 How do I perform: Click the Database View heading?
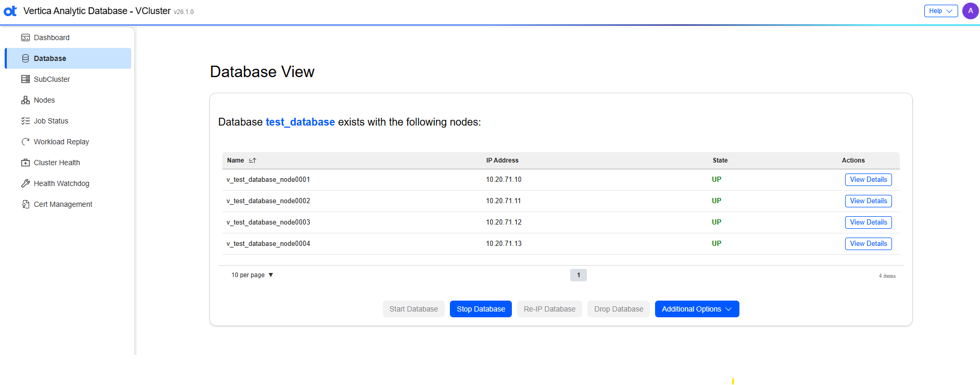click(262, 72)
